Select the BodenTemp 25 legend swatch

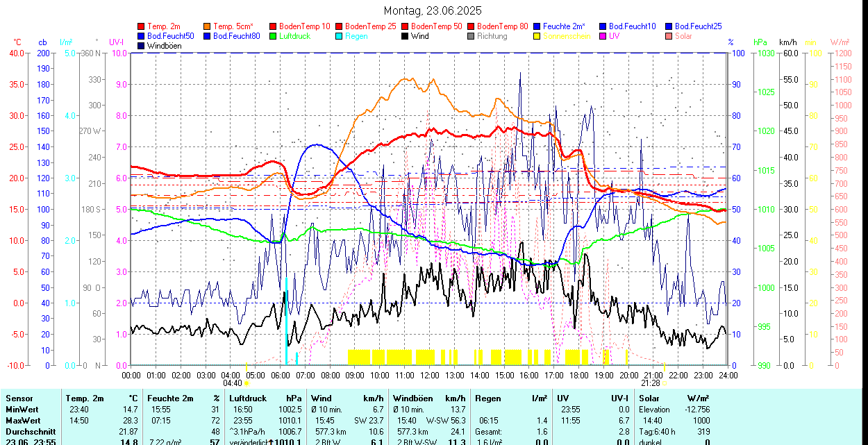[339, 26]
